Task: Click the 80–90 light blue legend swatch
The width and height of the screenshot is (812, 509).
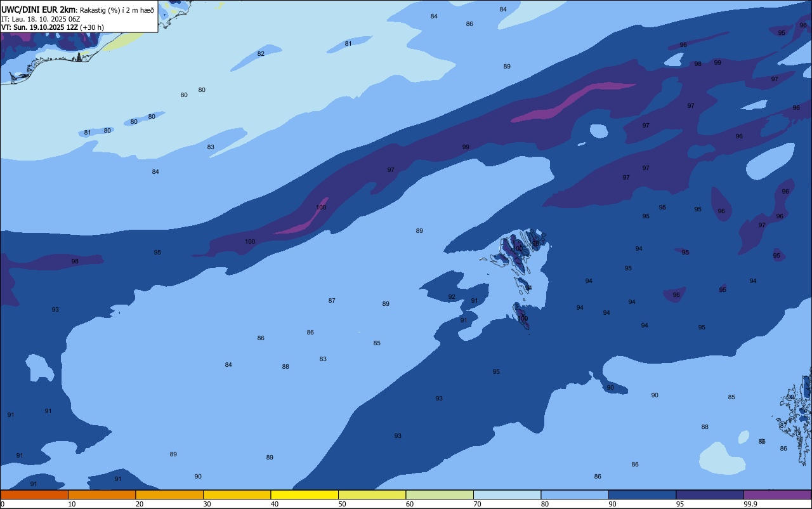Action: (575, 494)
